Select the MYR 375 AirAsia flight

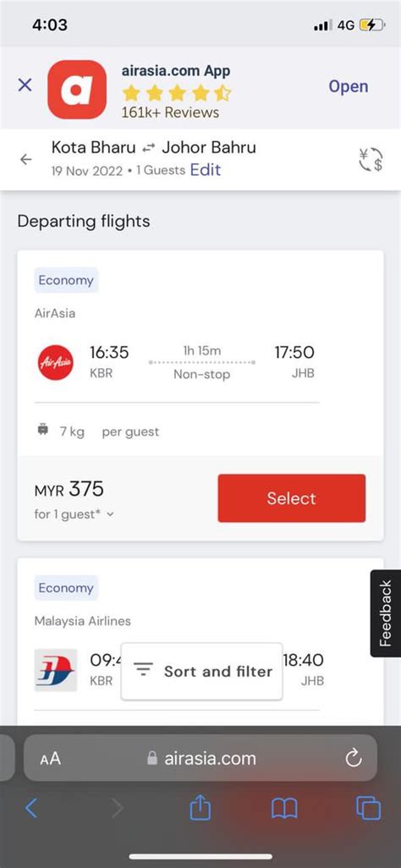291,498
